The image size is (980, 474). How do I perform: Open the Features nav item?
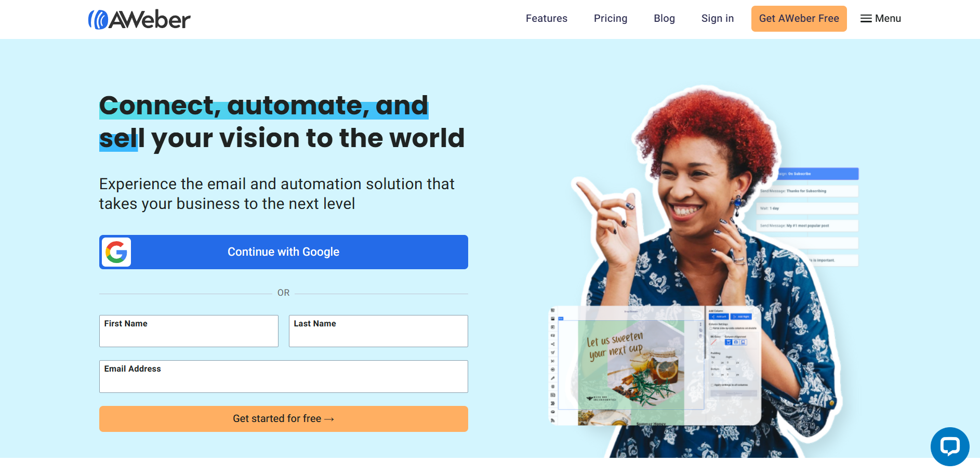tap(547, 18)
